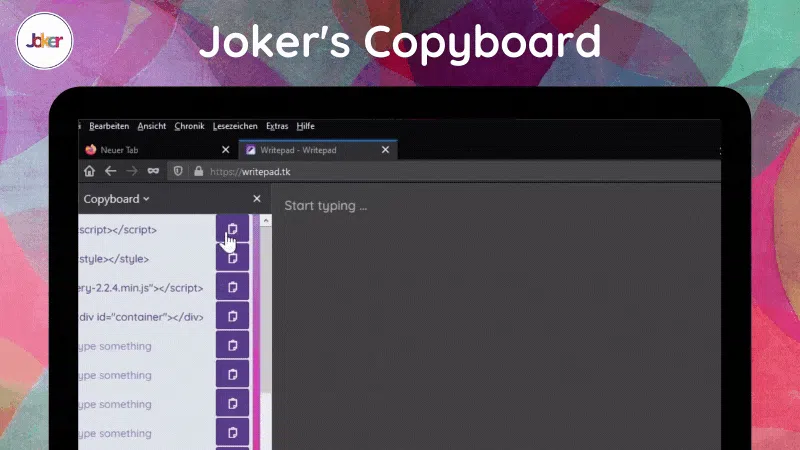
Task: Edit the script tag snippet field
Action: pos(147,230)
